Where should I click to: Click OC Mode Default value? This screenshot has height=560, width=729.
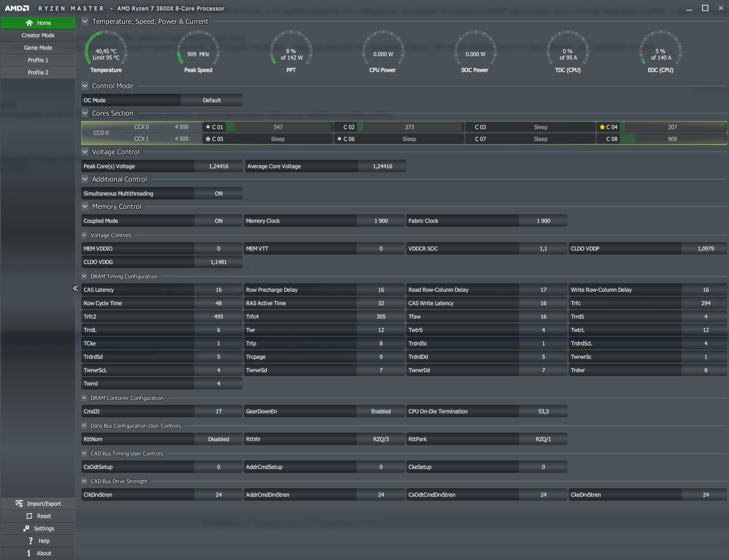coord(212,100)
